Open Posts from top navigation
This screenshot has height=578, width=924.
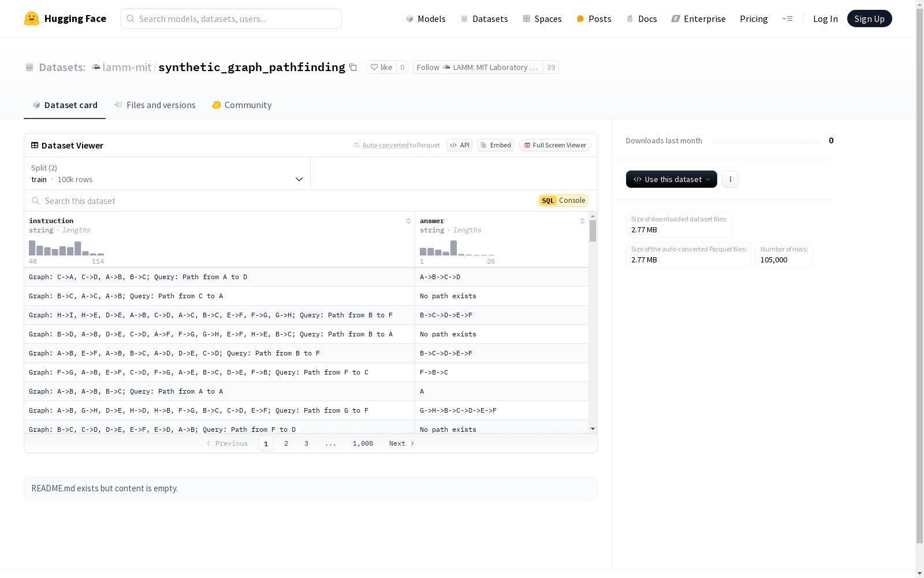594,18
